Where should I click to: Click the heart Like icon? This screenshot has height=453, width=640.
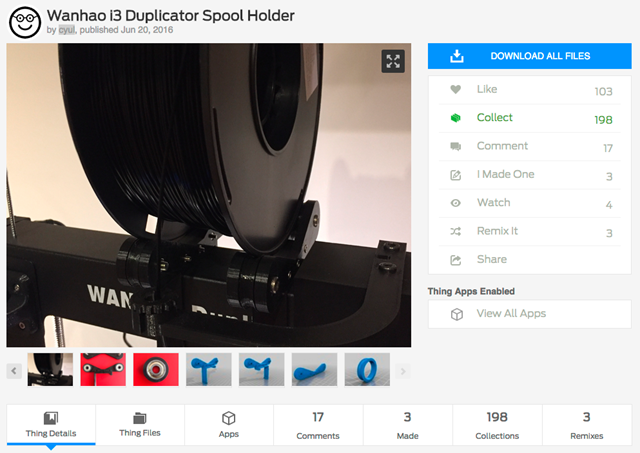[456, 89]
